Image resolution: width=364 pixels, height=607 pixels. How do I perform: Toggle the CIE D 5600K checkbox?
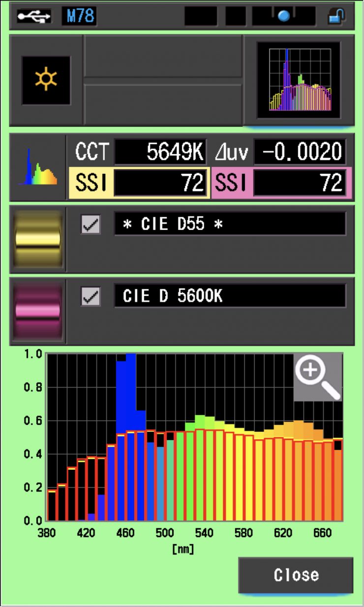pos(91,297)
